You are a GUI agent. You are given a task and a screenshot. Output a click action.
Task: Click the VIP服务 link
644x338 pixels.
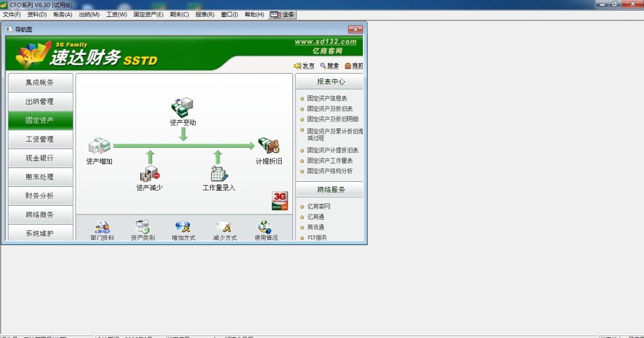pos(317,237)
